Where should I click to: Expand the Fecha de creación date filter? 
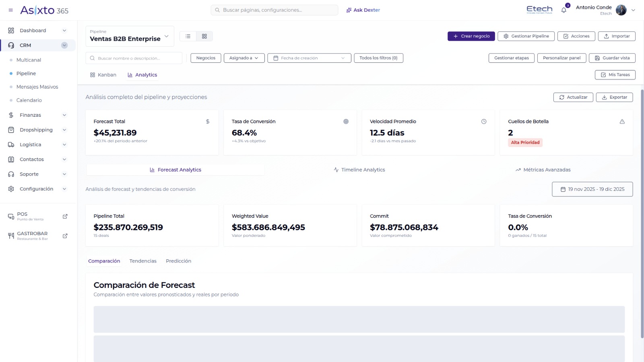[x=309, y=58]
